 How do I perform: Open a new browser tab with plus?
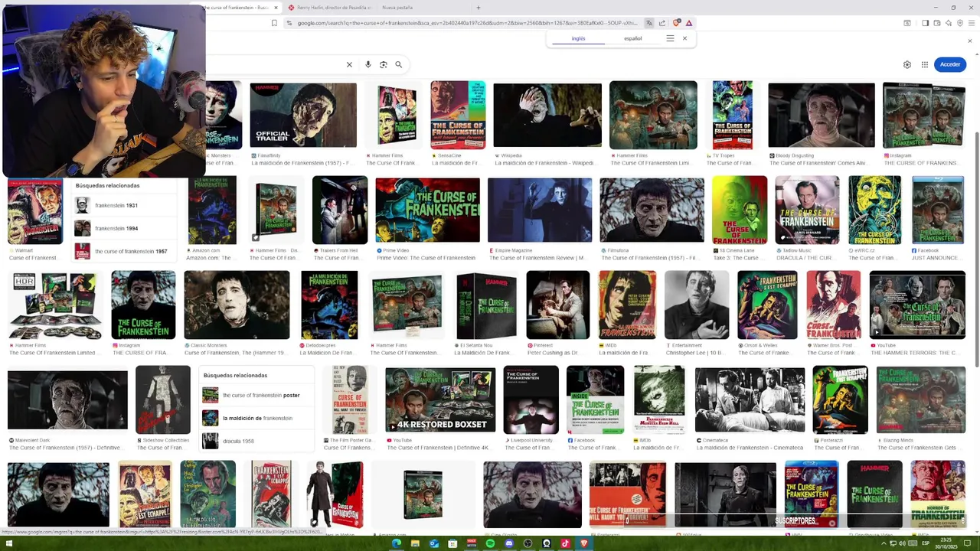coord(479,8)
